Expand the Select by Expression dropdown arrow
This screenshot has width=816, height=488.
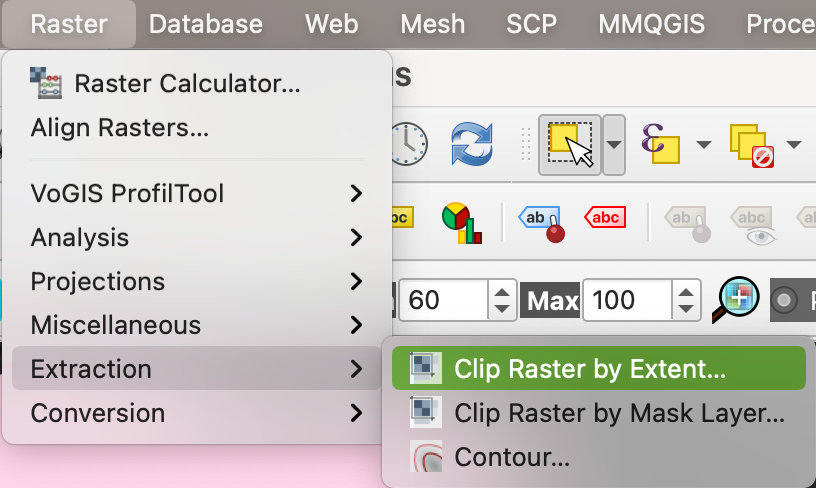pos(703,145)
